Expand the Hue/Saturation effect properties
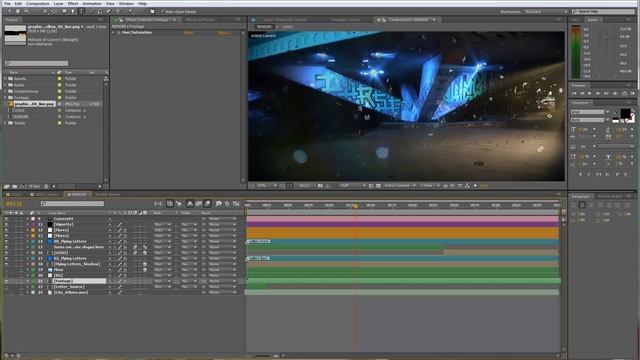Image resolution: width=640 pixels, height=360 pixels. [113, 33]
